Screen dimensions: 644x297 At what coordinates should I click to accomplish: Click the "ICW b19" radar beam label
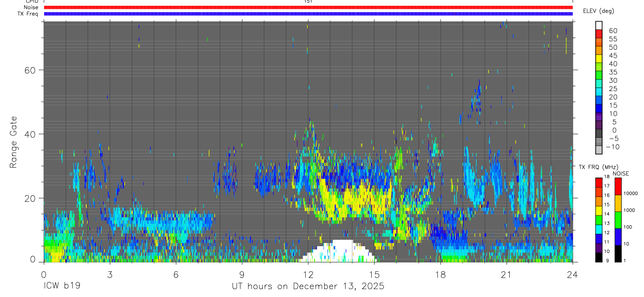[x=62, y=287]
